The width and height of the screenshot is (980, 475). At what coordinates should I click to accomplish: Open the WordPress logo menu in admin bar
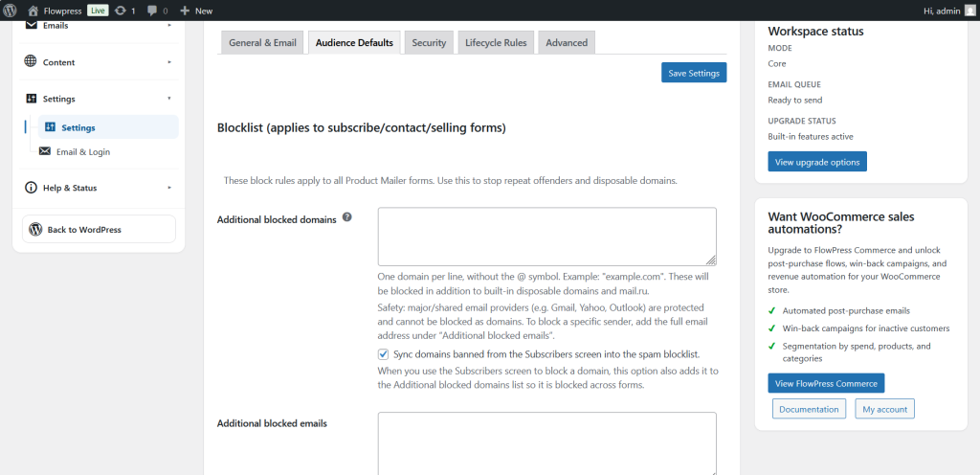coord(10,11)
